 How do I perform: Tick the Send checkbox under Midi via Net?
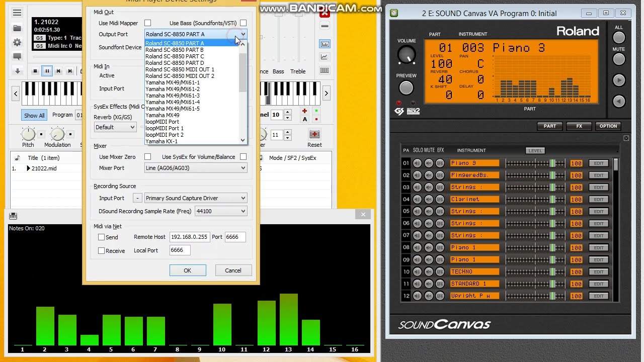(101, 237)
